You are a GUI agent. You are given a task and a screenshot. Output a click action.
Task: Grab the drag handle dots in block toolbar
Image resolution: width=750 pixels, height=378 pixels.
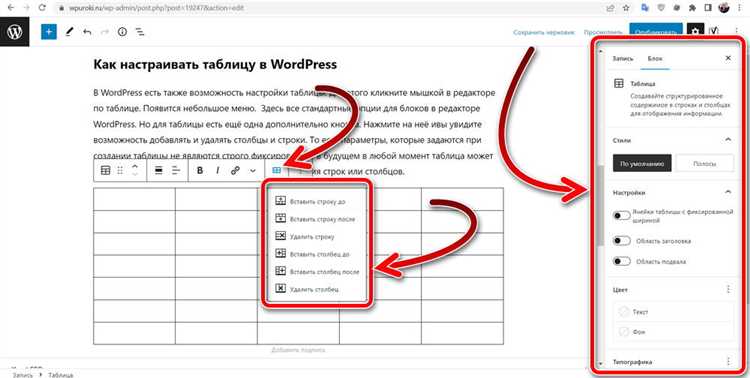pyautogui.click(x=121, y=170)
